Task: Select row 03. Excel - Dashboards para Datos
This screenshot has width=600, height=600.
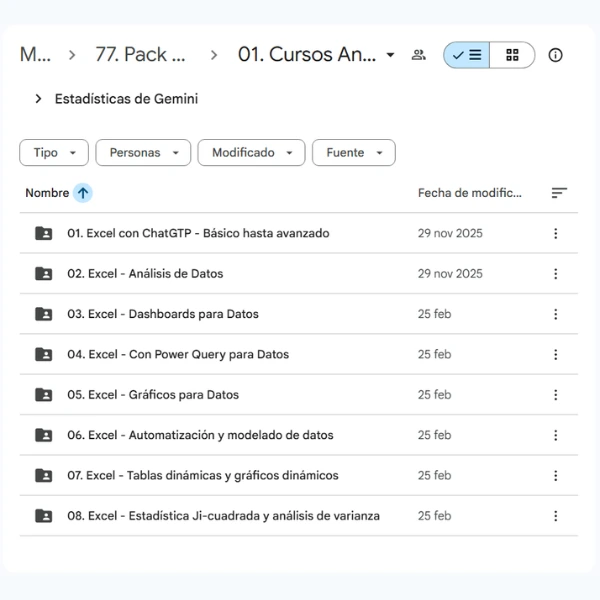Action: point(298,314)
